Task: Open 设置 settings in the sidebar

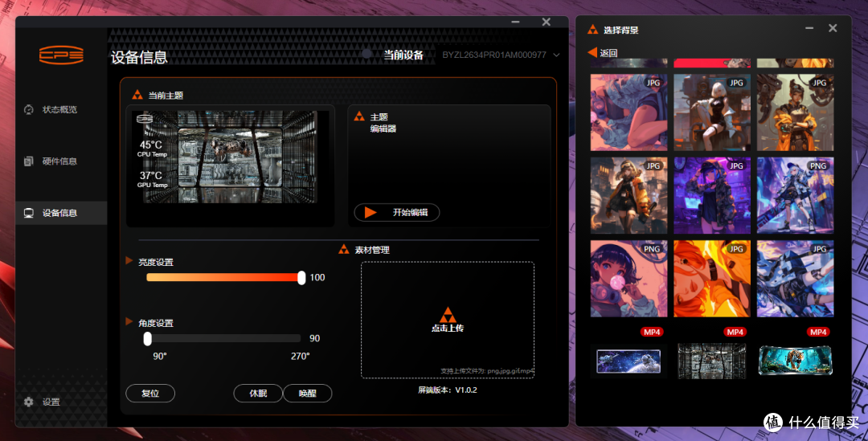Action: pyautogui.click(x=51, y=402)
